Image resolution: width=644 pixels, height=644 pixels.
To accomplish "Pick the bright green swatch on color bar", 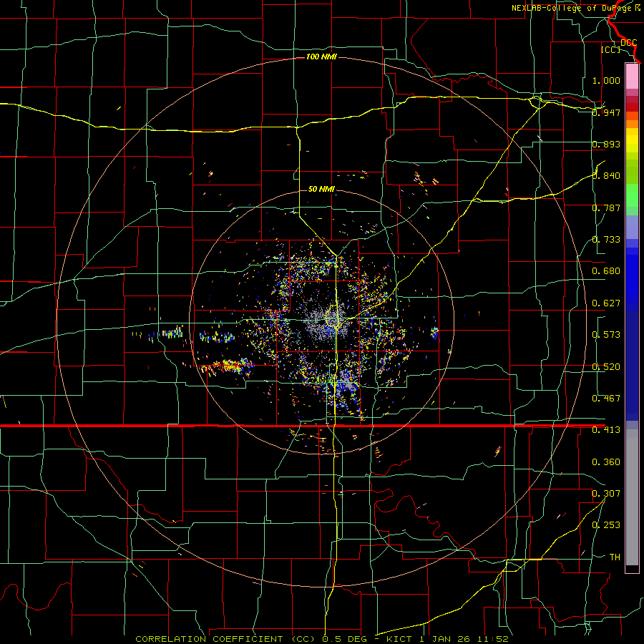I will tap(632, 195).
